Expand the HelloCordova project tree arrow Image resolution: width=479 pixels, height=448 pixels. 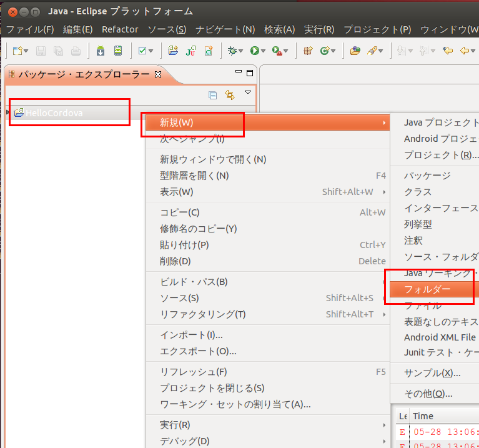pyautogui.click(x=8, y=112)
